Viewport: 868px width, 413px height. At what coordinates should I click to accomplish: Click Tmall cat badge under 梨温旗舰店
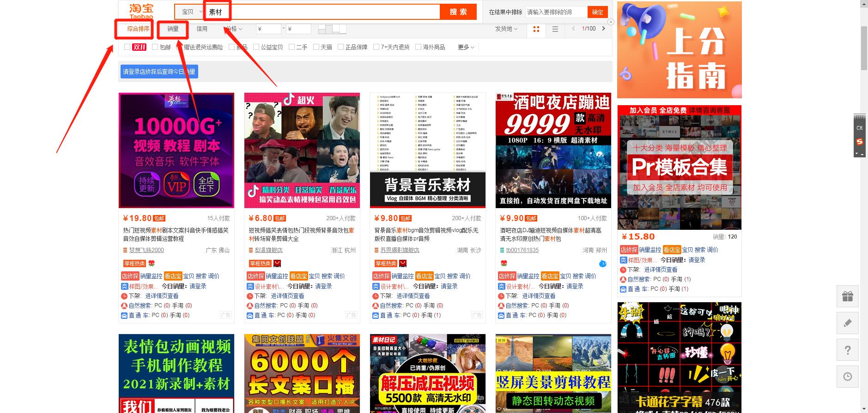(x=277, y=263)
